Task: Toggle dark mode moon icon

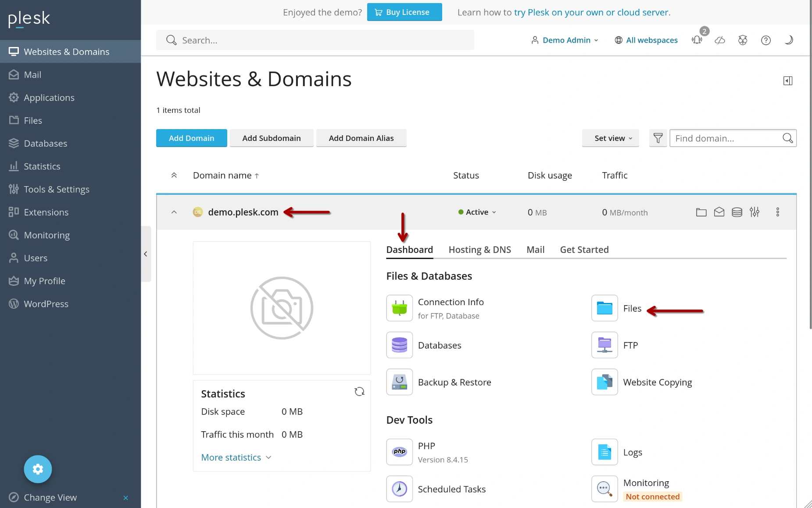Action: point(788,40)
